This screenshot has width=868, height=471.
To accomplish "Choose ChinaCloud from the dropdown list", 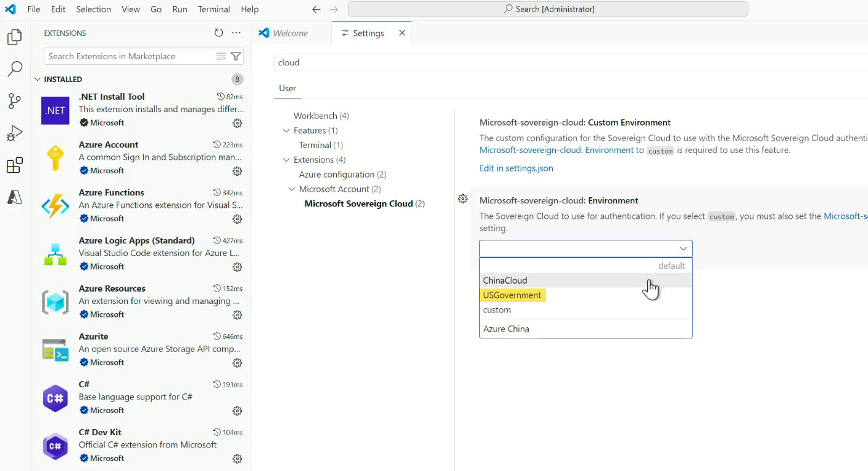I will 585,281.
